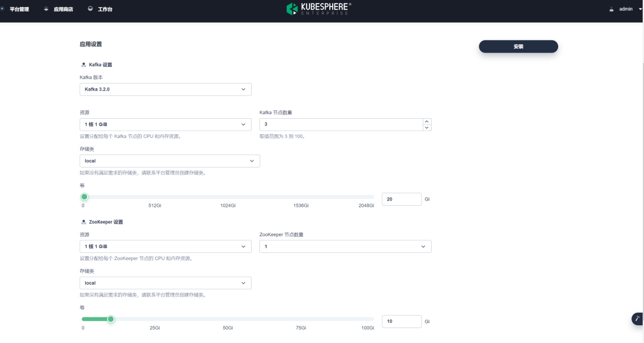Open the admin user menu arrow

(x=640, y=9)
